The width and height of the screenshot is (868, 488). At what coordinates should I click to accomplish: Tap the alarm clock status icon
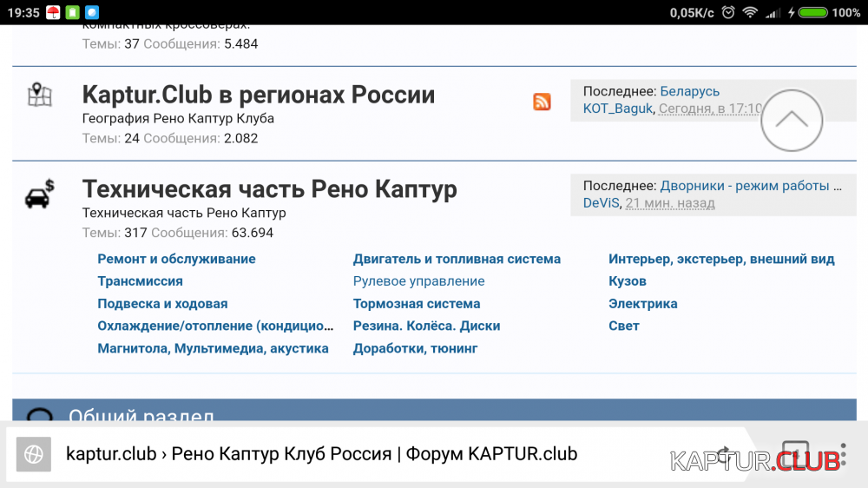(x=727, y=12)
